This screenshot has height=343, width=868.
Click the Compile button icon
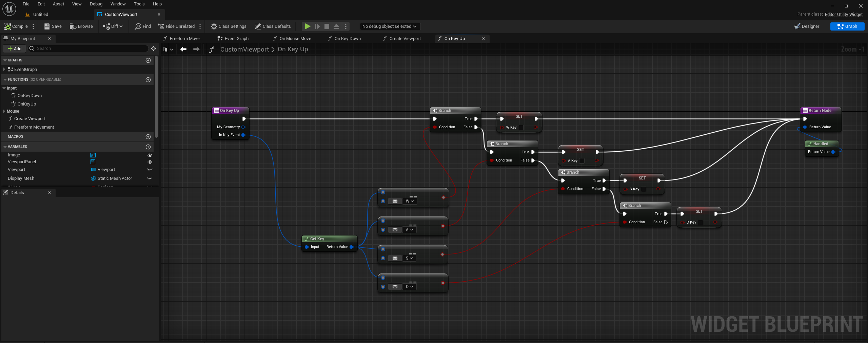[7, 26]
